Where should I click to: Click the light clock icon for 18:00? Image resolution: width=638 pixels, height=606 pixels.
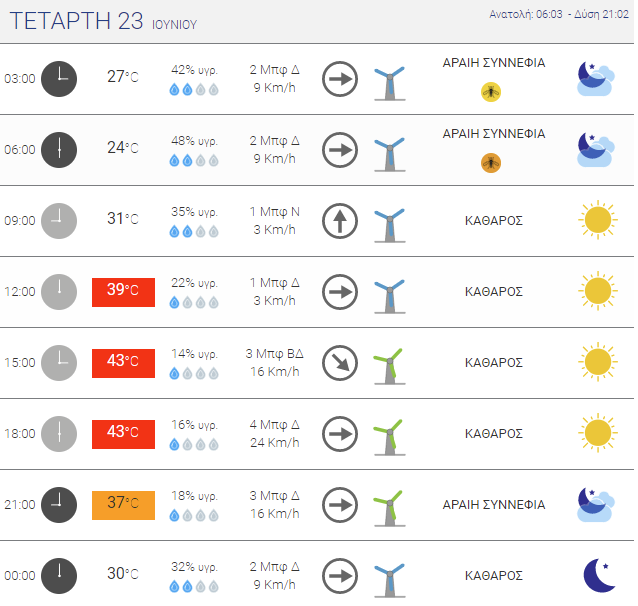pos(59,434)
